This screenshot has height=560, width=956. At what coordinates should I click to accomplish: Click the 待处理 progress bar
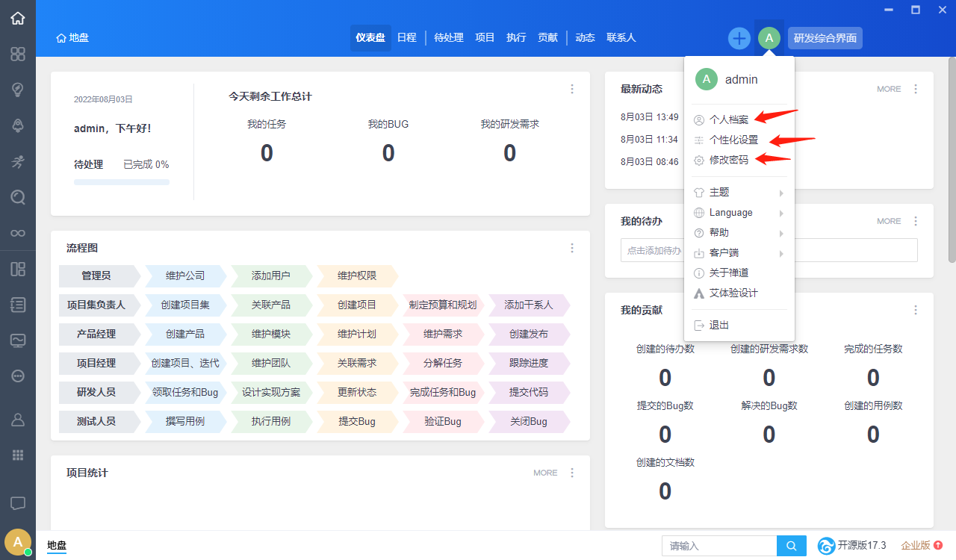click(x=122, y=182)
